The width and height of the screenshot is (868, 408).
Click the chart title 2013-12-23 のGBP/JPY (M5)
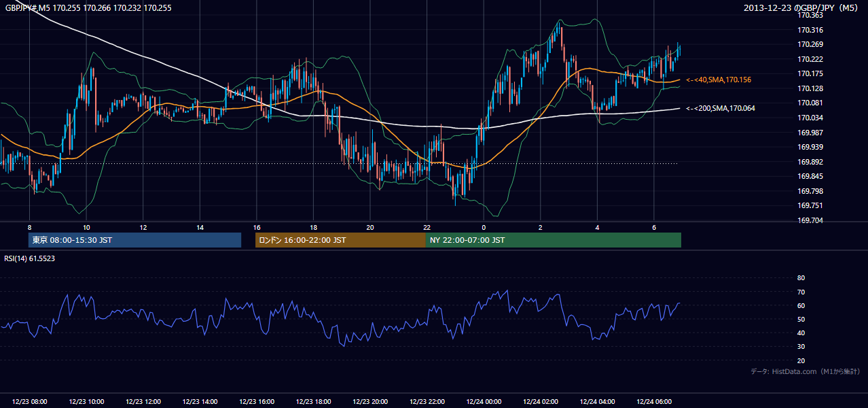pos(802,8)
